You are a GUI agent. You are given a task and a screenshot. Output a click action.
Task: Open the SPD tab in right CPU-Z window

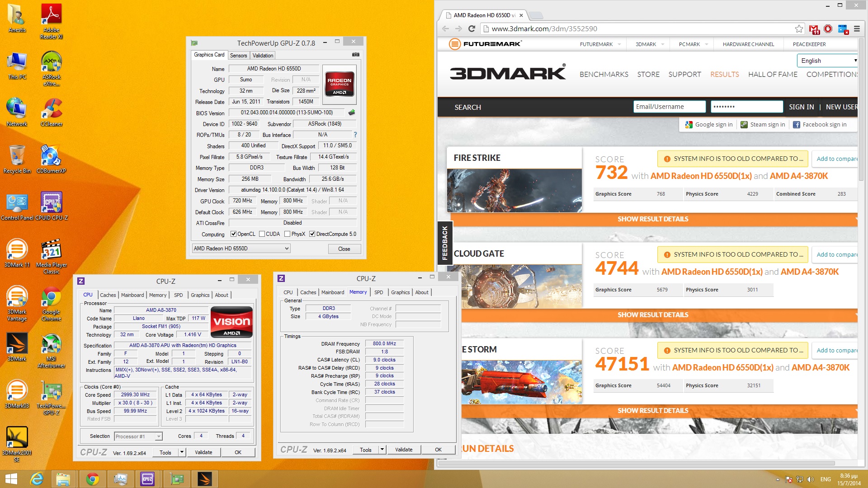pyautogui.click(x=379, y=292)
